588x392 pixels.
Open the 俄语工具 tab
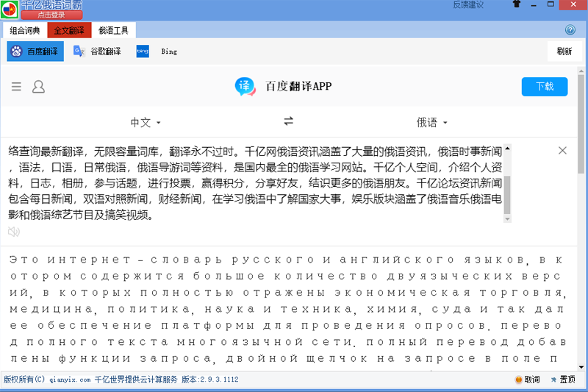[113, 30]
